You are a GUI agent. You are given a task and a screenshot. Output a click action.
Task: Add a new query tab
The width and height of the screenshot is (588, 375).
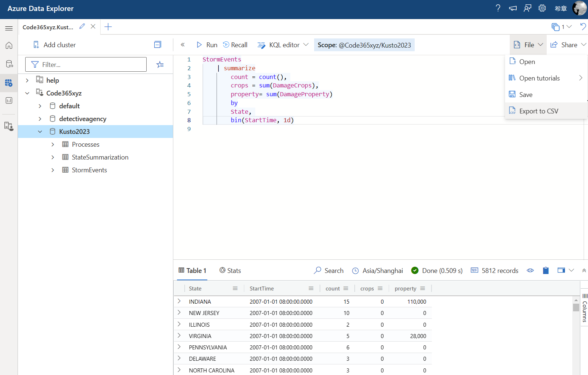108,27
